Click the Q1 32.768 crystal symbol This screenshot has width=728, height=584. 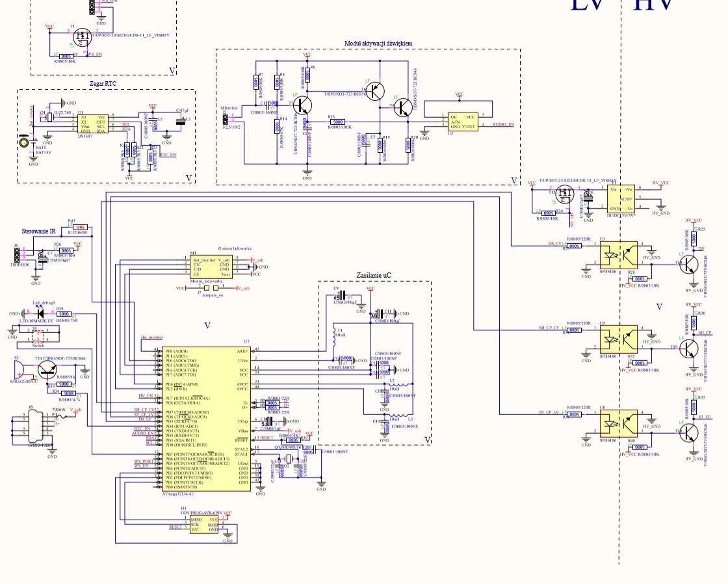49,116
